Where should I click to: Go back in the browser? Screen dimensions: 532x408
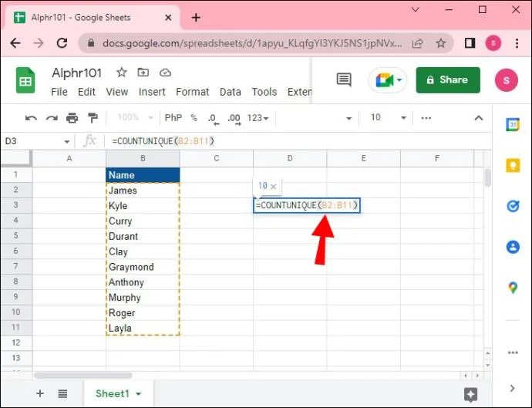tap(15, 43)
